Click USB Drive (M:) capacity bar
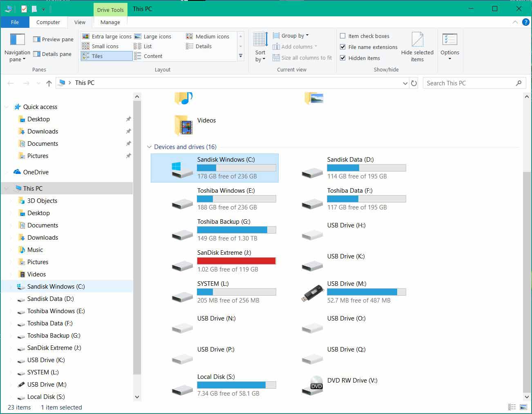 pyautogui.click(x=366, y=292)
